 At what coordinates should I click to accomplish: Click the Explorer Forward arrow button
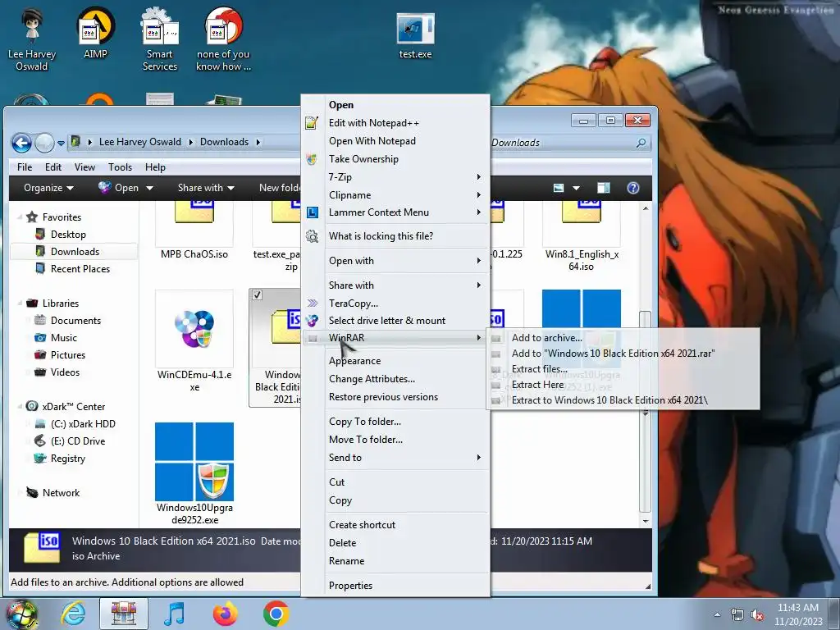[x=44, y=143]
